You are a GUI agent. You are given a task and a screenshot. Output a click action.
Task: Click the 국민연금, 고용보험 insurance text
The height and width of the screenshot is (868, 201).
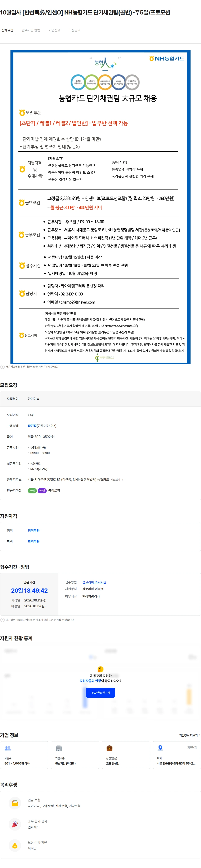tap(54, 806)
